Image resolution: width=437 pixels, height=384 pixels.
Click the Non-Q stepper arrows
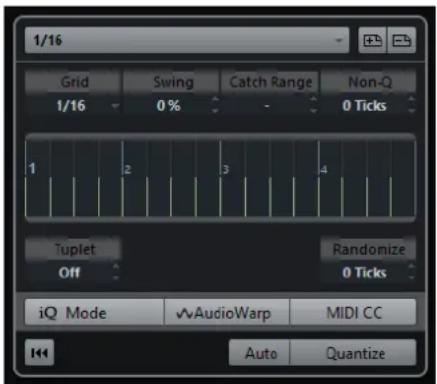[x=412, y=105]
